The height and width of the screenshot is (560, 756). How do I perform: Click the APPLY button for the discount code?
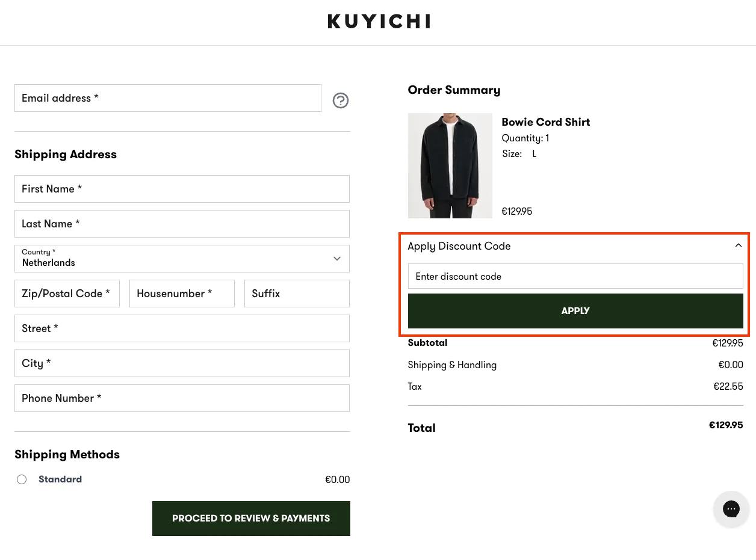[575, 310]
